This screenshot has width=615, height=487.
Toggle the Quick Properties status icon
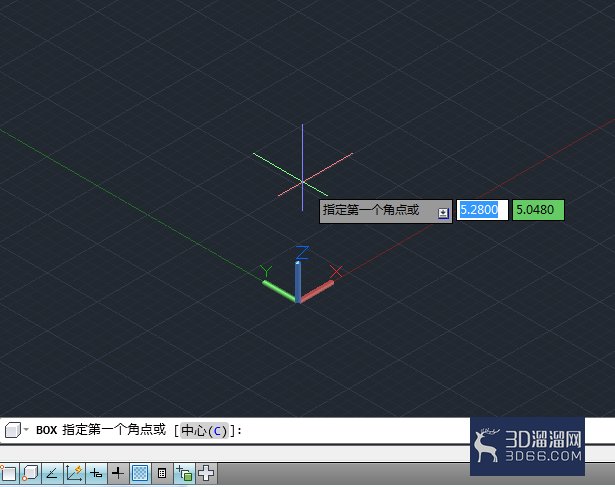click(x=162, y=473)
